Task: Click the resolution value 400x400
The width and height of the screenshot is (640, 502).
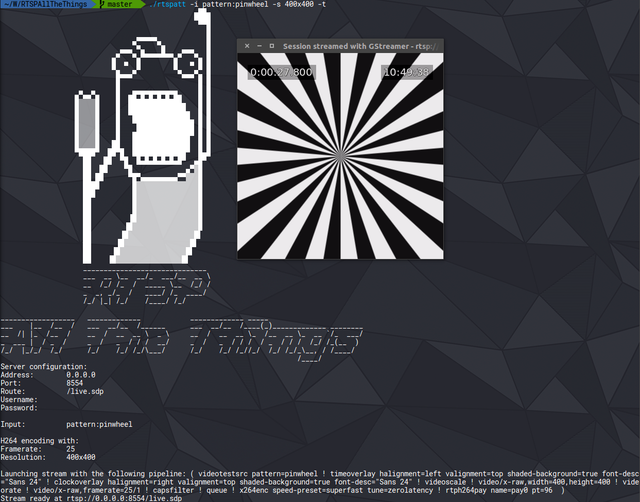Action: [x=81, y=457]
